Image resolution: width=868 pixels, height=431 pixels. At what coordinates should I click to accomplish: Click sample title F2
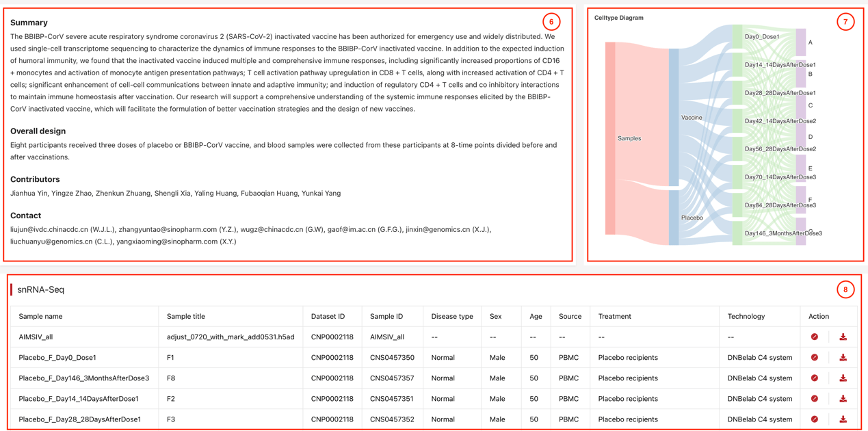171,399
